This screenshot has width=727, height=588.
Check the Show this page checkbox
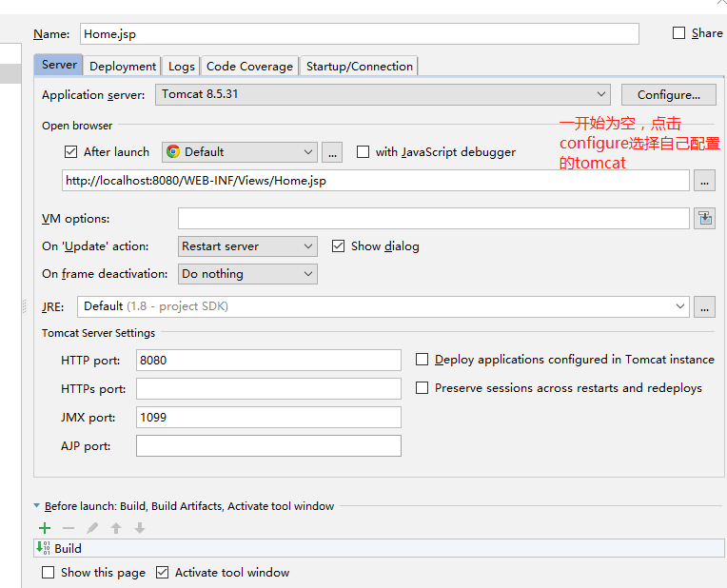tap(48, 572)
